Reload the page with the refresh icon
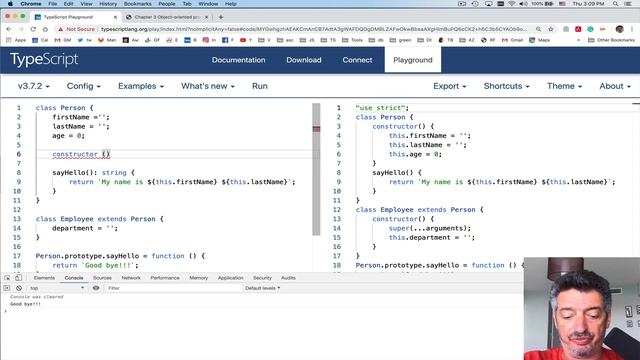 (33, 29)
